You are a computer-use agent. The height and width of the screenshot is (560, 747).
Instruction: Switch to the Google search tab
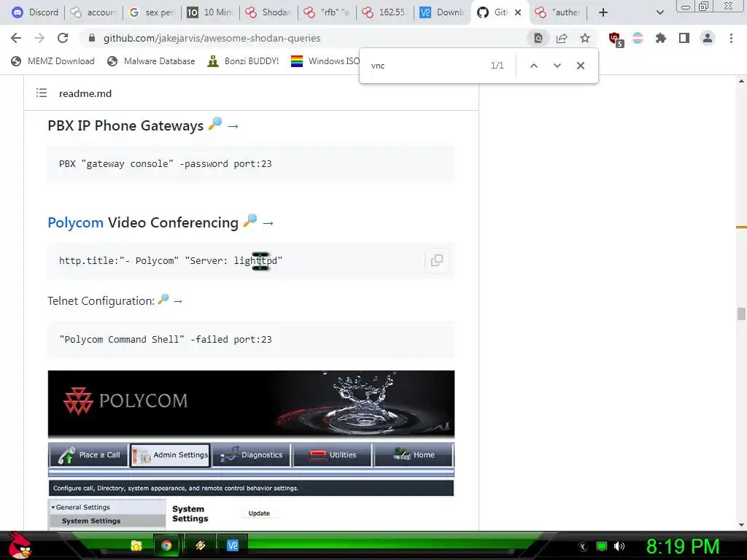pyautogui.click(x=152, y=12)
